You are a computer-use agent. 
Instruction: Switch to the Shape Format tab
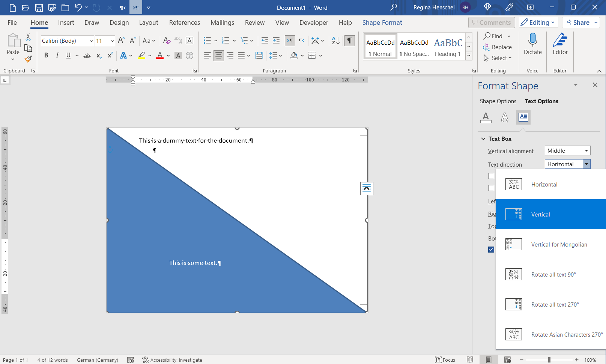coord(382,23)
